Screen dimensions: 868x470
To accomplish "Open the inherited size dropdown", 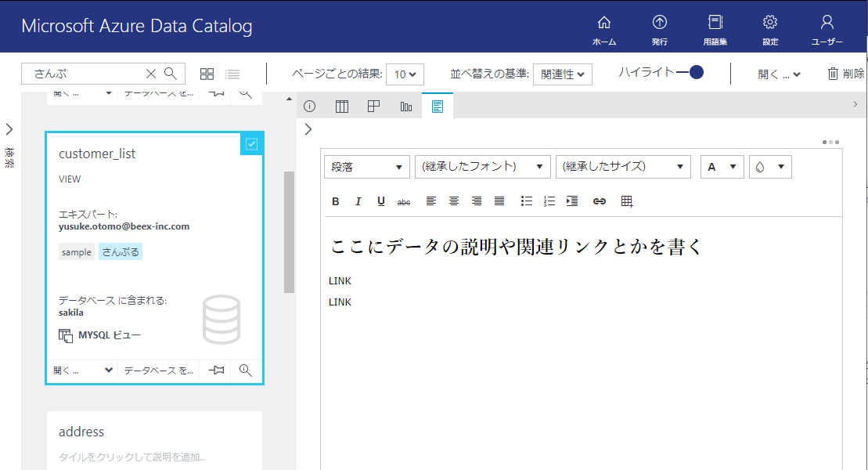I will click(x=623, y=167).
